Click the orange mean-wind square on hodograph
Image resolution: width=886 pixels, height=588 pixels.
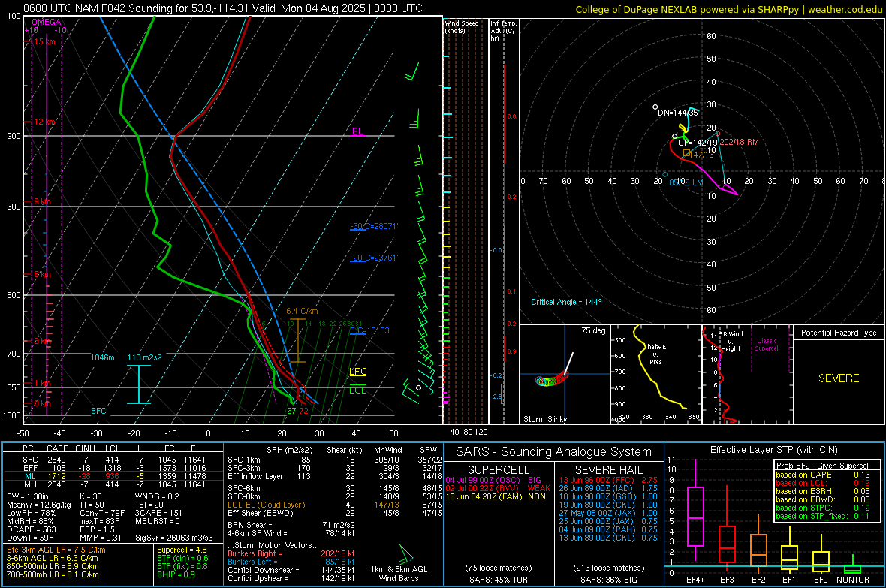point(686,152)
